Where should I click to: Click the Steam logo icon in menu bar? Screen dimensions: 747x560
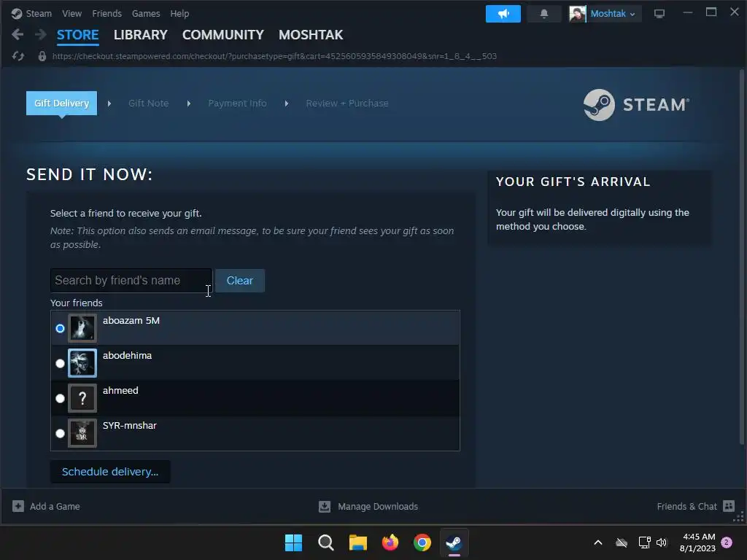17,14
